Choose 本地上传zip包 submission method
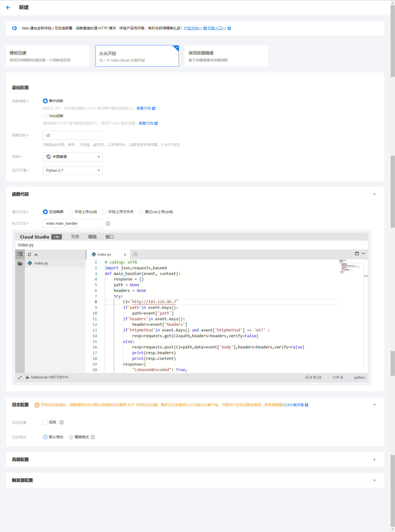 71,212
